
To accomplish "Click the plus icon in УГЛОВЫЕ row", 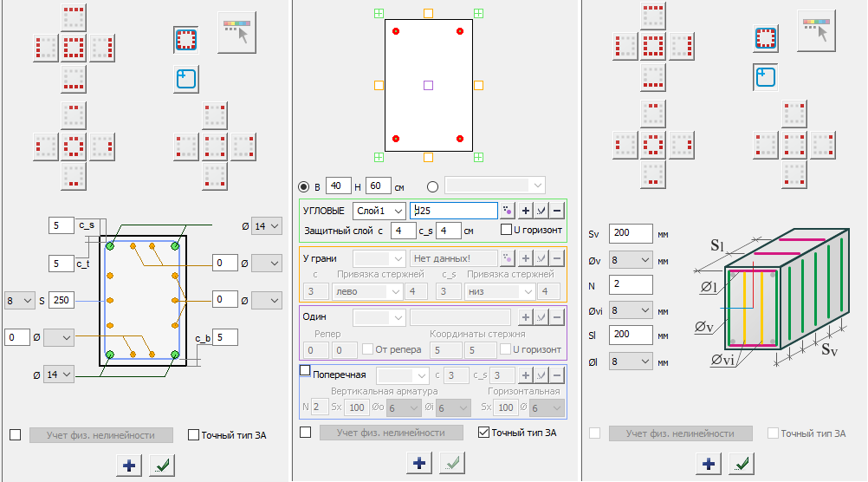I will click(x=526, y=211).
